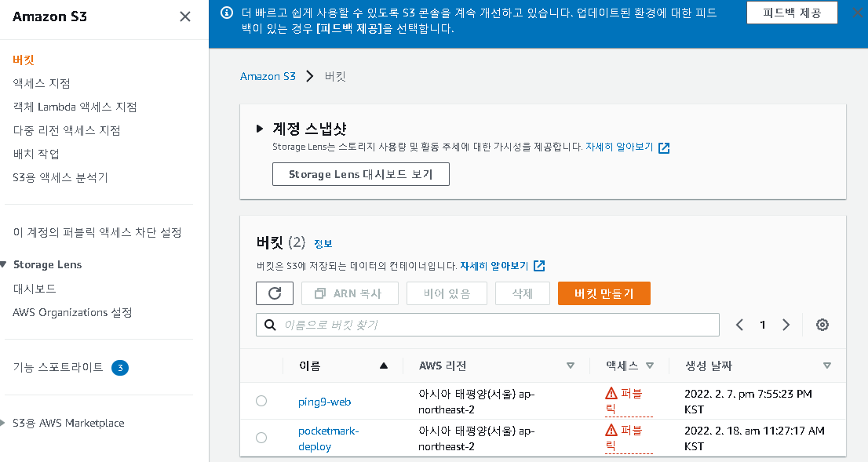Screen dimensions: 868x462
Task: Click 자세히 알아보기 link in 계정 스냅샷
Action: click(x=619, y=147)
